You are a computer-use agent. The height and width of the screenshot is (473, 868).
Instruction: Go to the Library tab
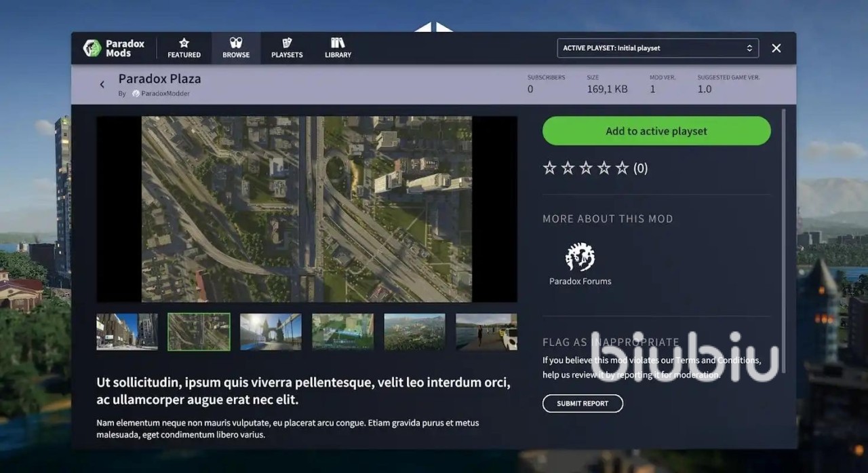(338, 48)
